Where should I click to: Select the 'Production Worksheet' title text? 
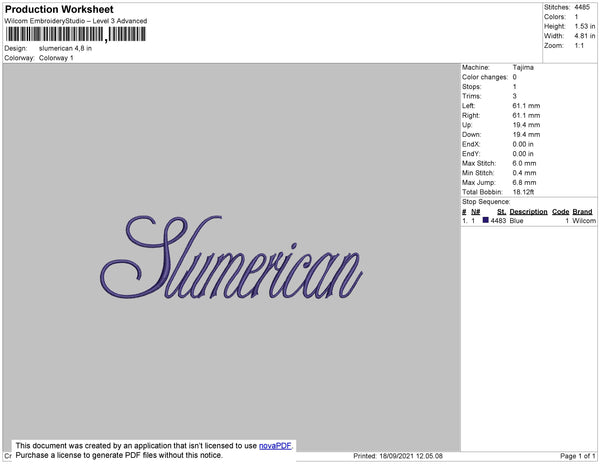coord(59,9)
